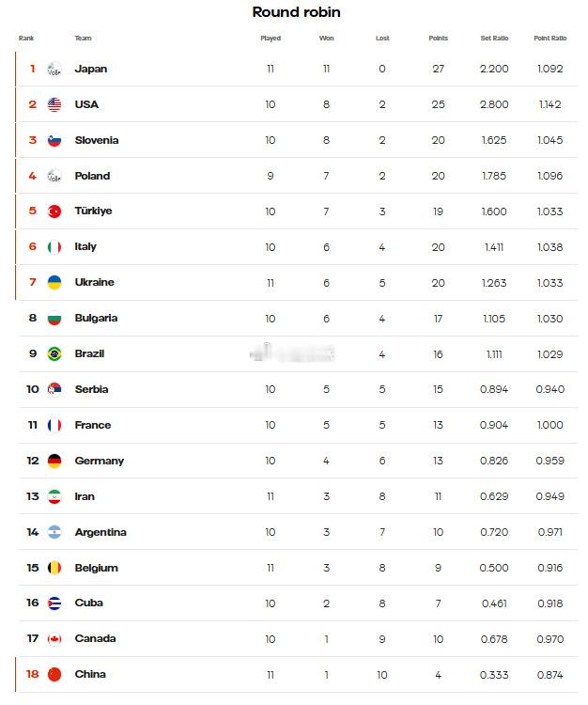Click the Germany flag icon
Viewport: 588px width, 705px height.
54,462
